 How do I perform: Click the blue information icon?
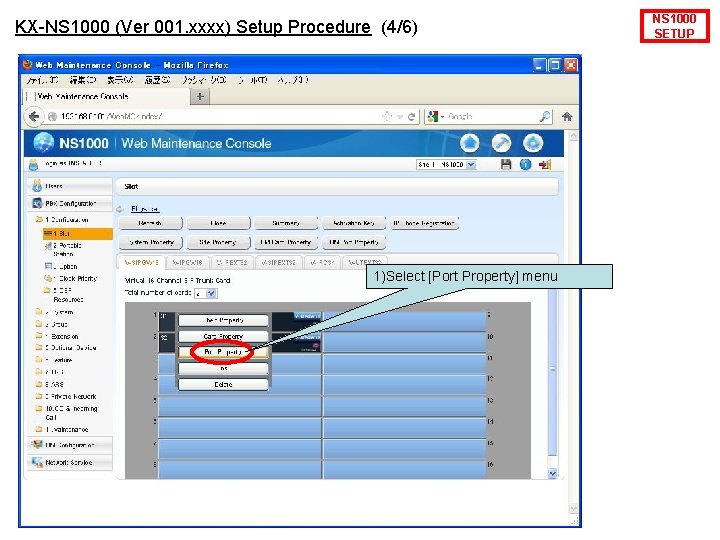(x=525, y=164)
